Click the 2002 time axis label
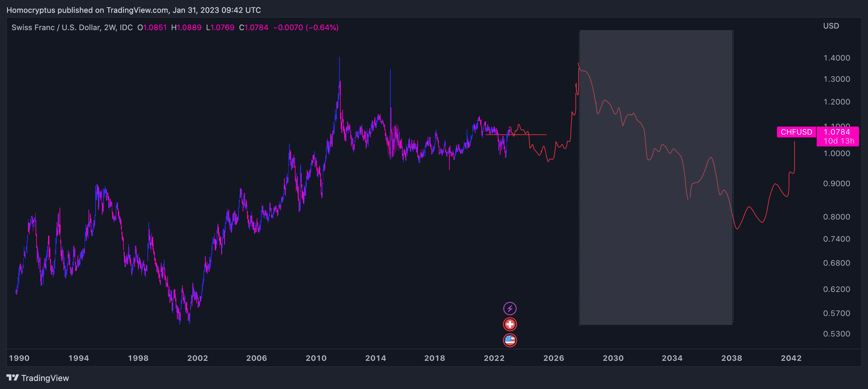This screenshot has height=389, width=868. [197, 358]
